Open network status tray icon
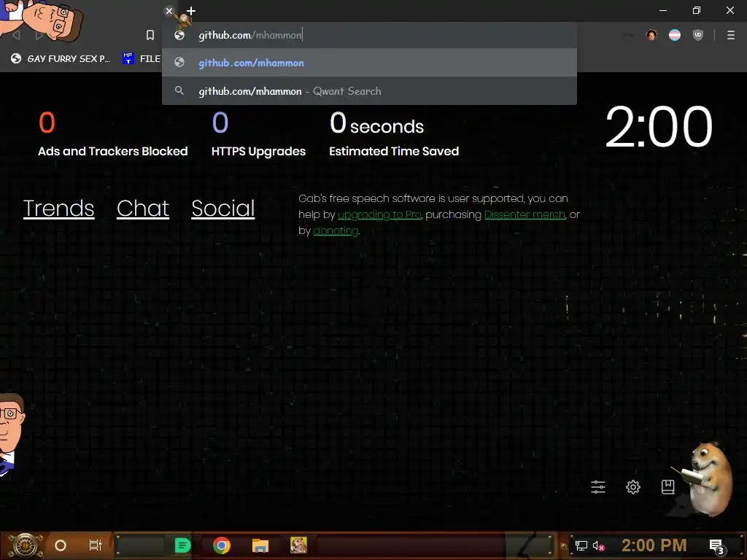The image size is (747, 560). point(581,545)
